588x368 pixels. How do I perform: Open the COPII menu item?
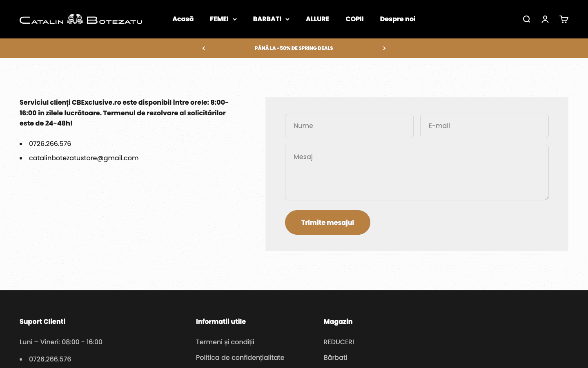click(x=354, y=19)
